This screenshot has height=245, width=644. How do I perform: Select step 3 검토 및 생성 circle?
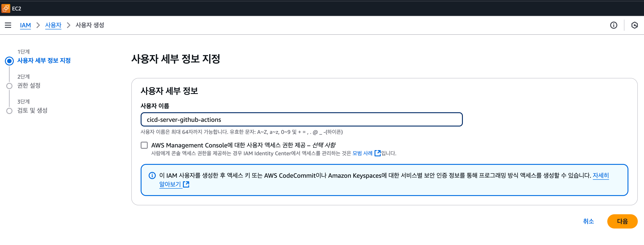coord(9,111)
